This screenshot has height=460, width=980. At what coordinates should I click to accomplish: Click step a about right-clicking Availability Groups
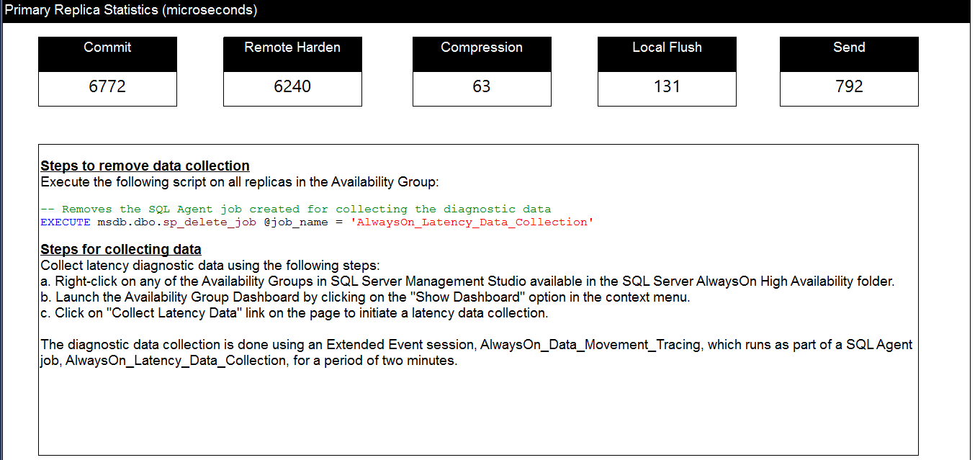(x=467, y=281)
